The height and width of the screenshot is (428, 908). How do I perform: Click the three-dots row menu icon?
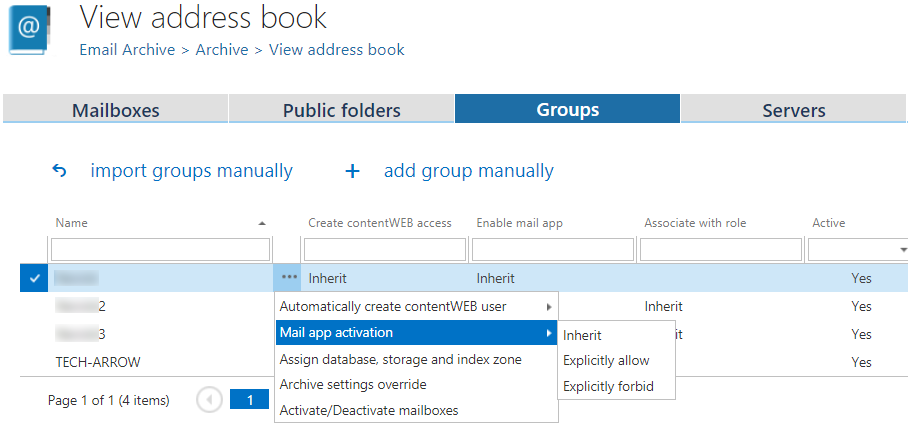pyautogui.click(x=289, y=278)
